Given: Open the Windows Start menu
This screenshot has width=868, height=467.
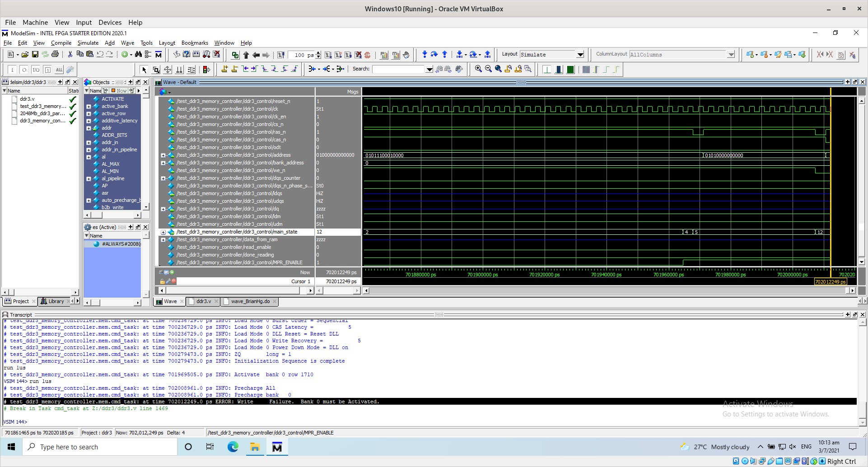Looking at the screenshot, I should [11, 447].
